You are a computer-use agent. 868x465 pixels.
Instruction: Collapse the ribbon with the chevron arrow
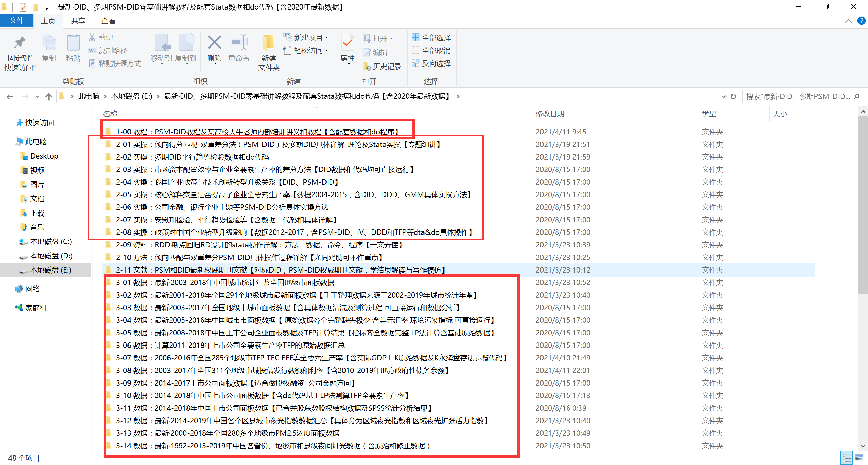coord(848,21)
